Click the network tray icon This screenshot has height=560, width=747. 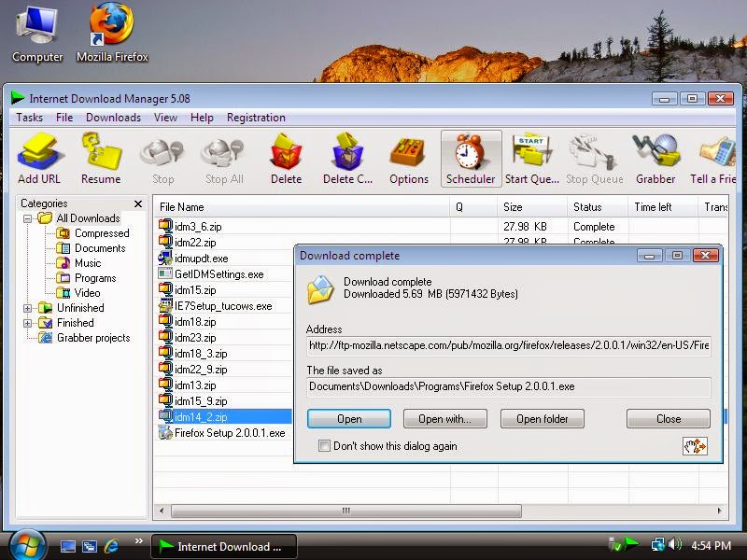658,544
